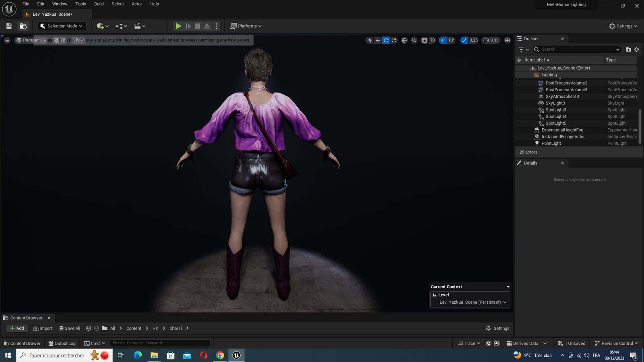Open grid snap size value 10
The image size is (644, 362).
pyautogui.click(x=432, y=40)
